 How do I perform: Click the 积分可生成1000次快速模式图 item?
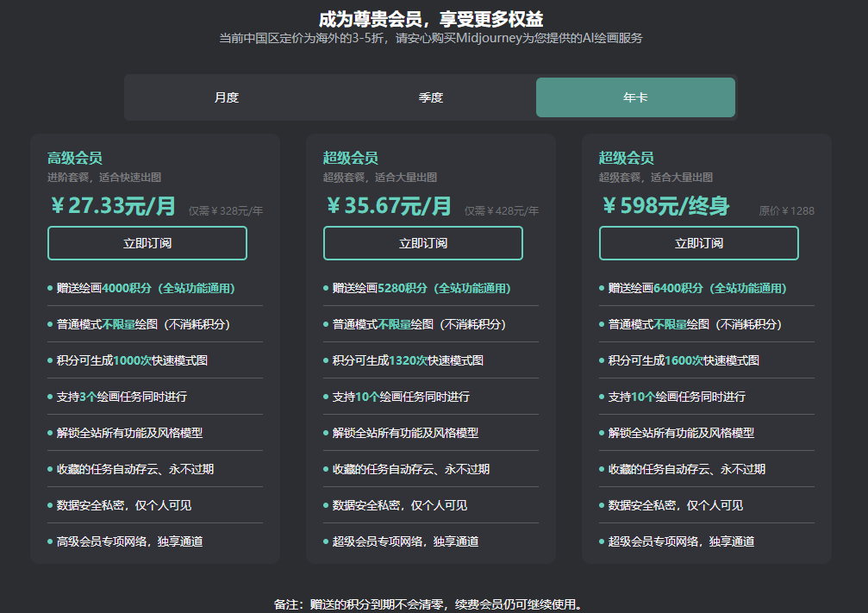tap(132, 360)
